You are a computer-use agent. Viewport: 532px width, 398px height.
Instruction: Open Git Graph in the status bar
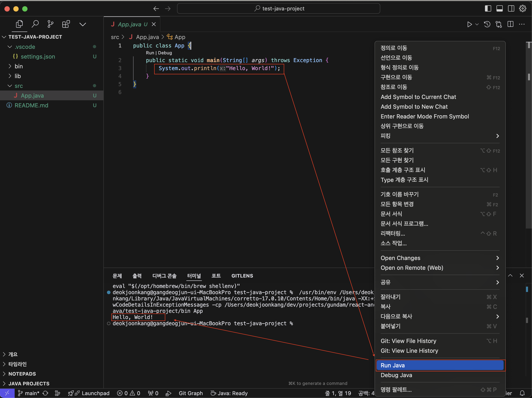[x=191, y=393]
